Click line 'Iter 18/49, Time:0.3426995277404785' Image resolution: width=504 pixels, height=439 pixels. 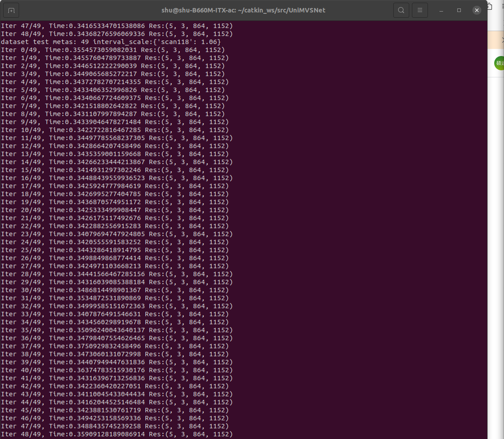coord(115,194)
